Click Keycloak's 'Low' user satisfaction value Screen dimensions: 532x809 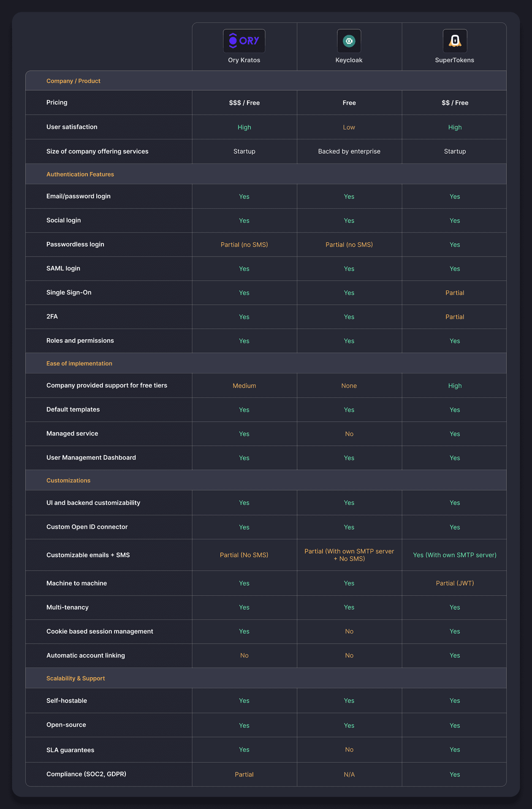349,127
